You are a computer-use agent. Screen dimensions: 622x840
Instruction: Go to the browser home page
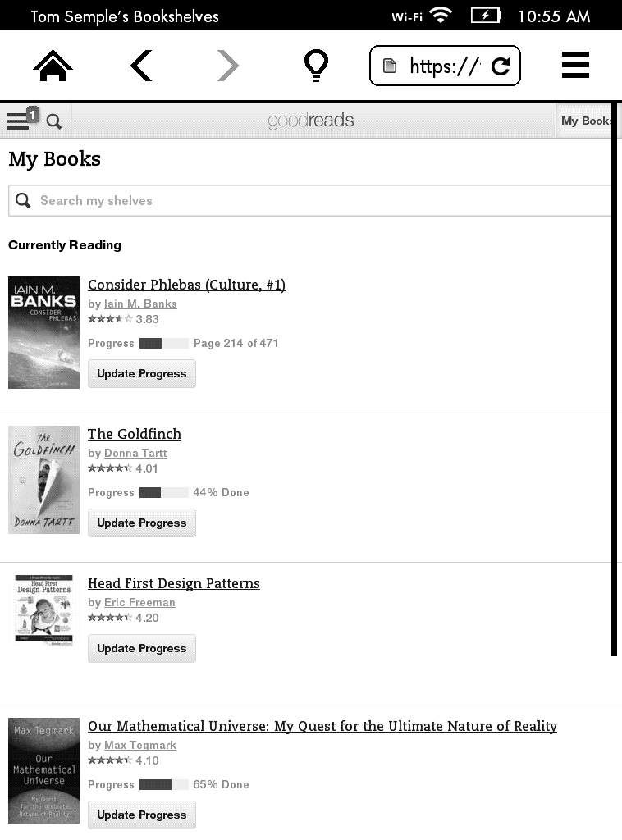pyautogui.click(x=53, y=66)
